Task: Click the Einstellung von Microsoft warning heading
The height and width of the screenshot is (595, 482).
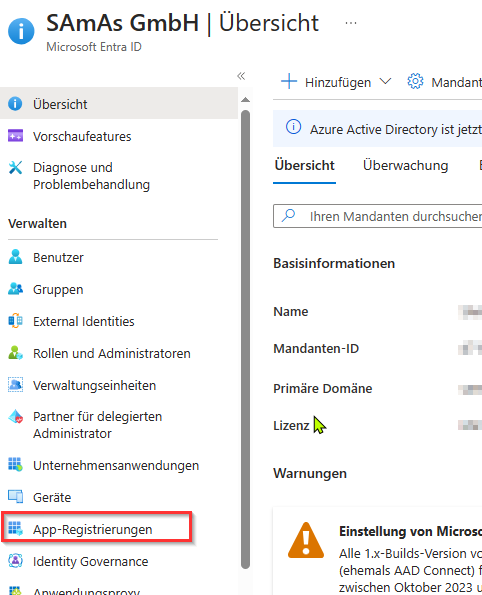Action: pos(410,531)
